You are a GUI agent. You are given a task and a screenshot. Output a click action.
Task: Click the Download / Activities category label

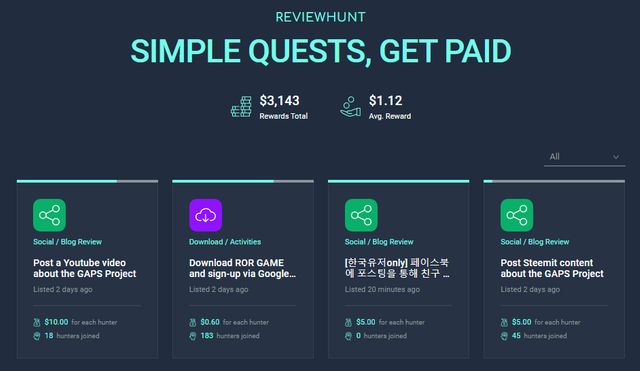225,242
